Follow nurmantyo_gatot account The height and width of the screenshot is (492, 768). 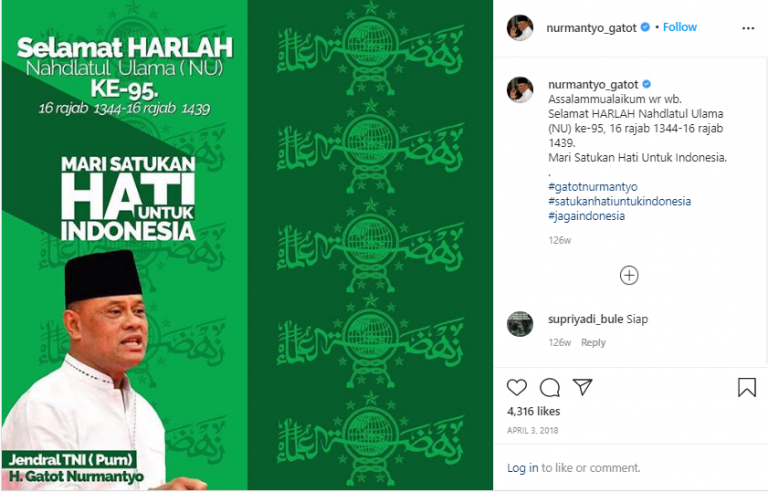pyautogui.click(x=679, y=27)
